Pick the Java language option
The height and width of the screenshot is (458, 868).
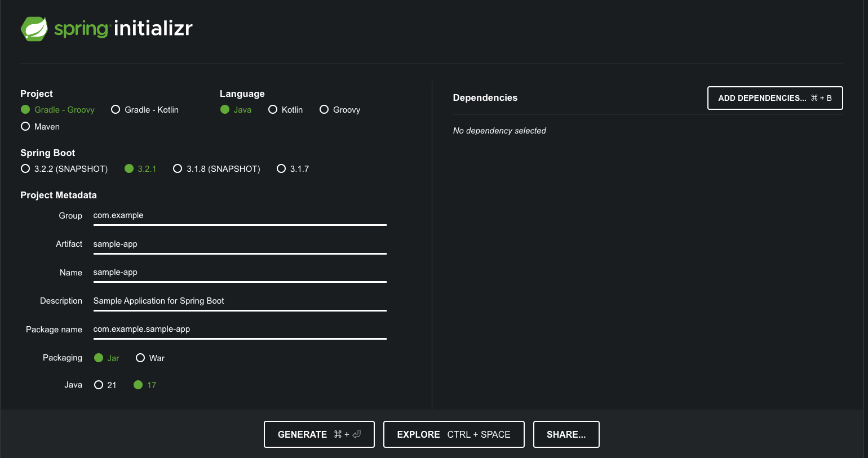(225, 110)
